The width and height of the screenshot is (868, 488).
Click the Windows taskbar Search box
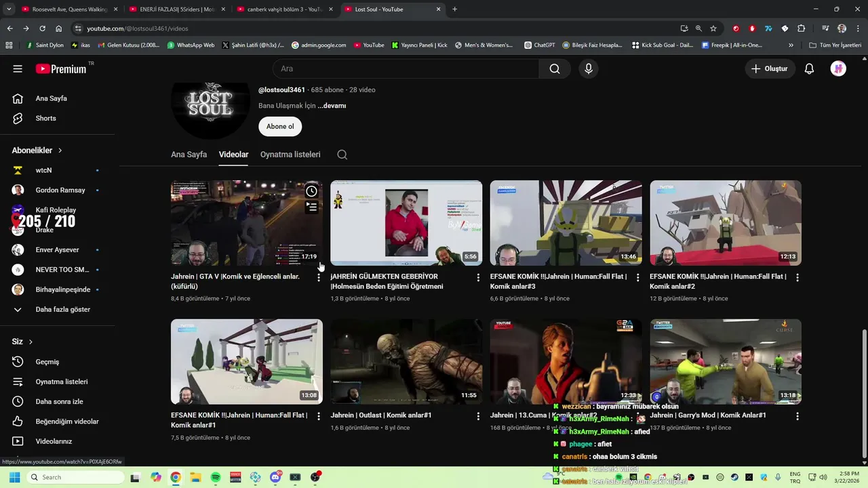(76, 477)
